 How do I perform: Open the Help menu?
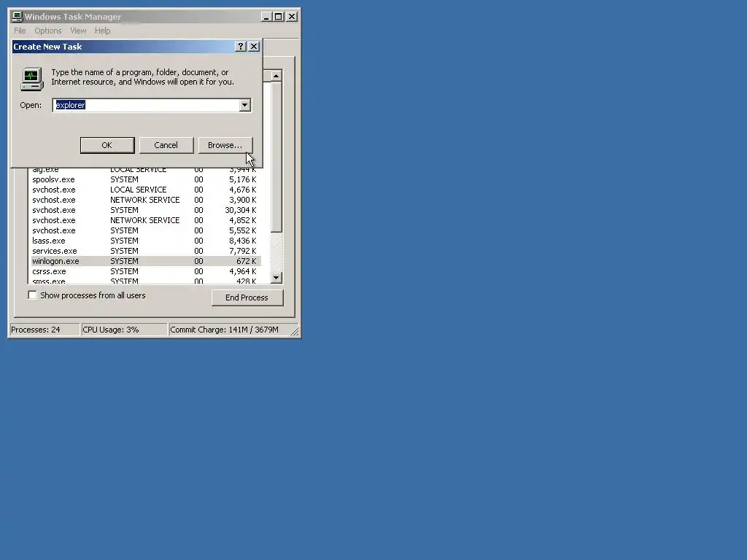102,31
